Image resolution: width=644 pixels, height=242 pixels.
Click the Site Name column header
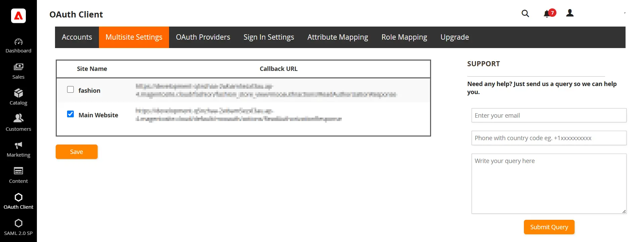(x=92, y=69)
